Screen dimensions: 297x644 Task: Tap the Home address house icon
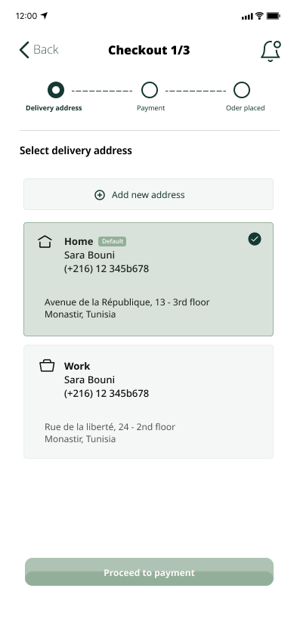(45, 242)
